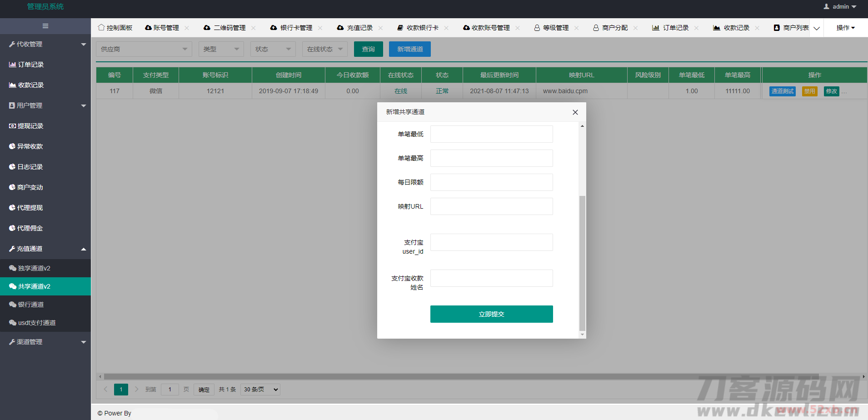Click the hamburger menu collapse icon
This screenshot has height=420, width=868.
pos(45,26)
